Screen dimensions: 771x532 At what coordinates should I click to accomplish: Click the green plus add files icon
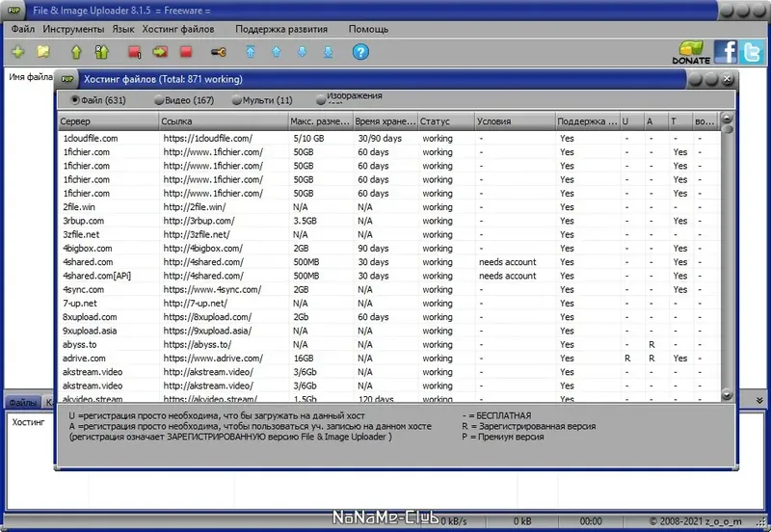click(x=17, y=52)
